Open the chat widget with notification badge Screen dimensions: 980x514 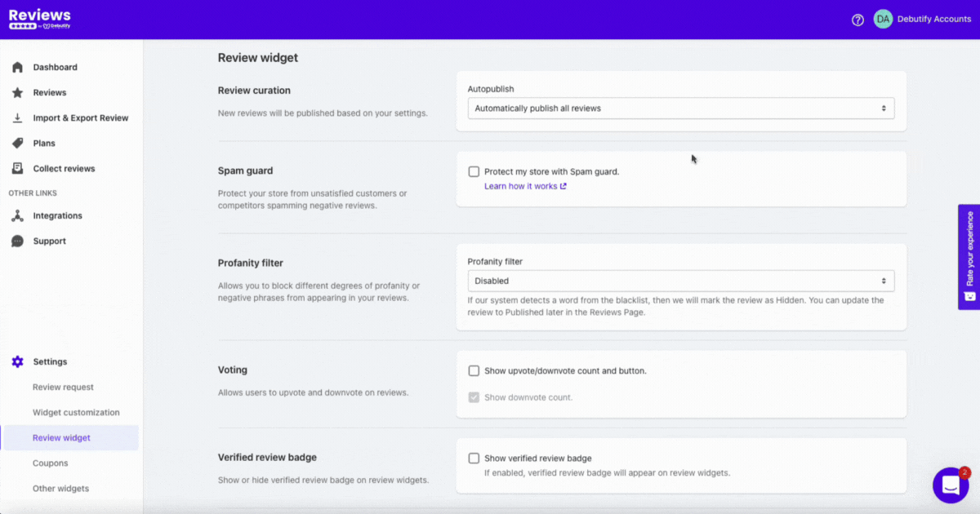tap(951, 485)
